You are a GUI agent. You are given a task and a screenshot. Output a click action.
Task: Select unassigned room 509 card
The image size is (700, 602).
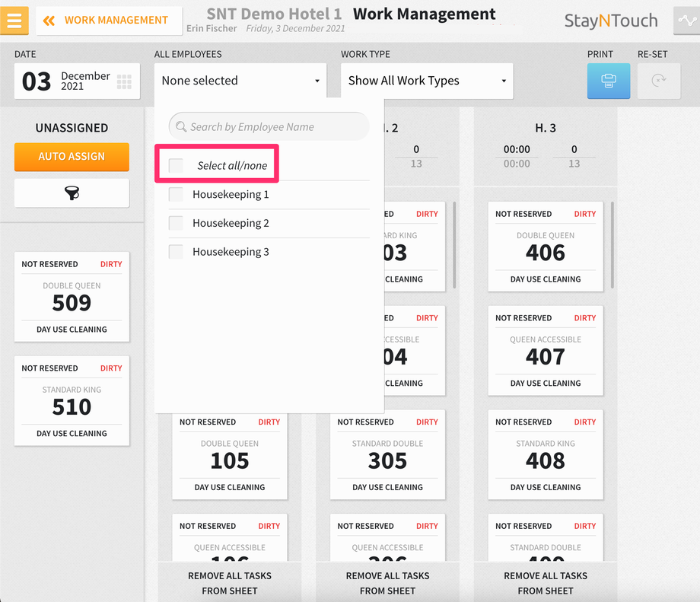tap(72, 297)
